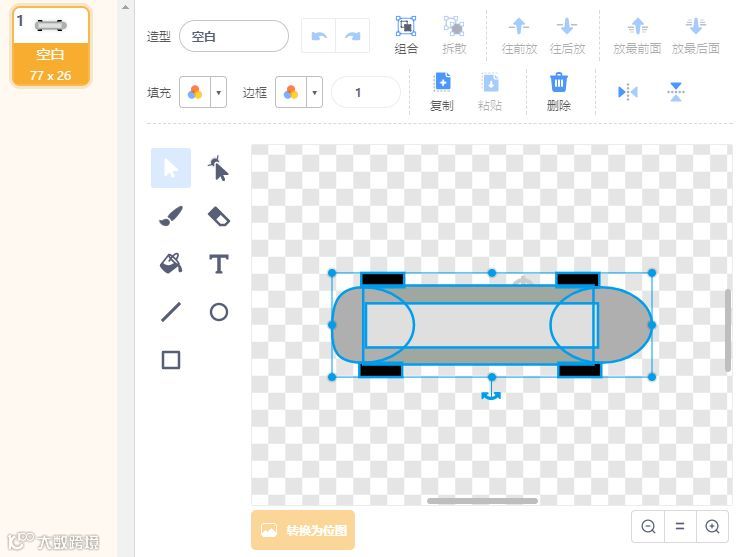The height and width of the screenshot is (557, 754).
Task: Click 转换为位图 convert to bitmap button
Action: [x=303, y=530]
